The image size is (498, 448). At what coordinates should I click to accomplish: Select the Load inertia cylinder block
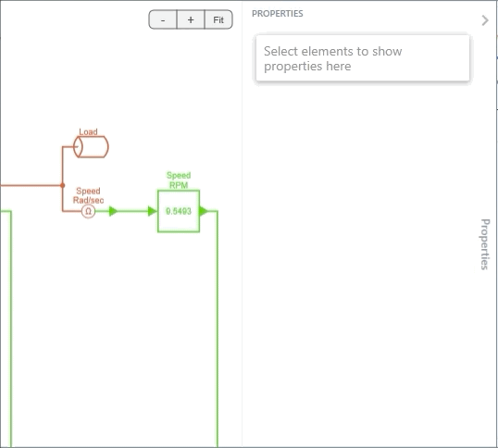click(91, 146)
